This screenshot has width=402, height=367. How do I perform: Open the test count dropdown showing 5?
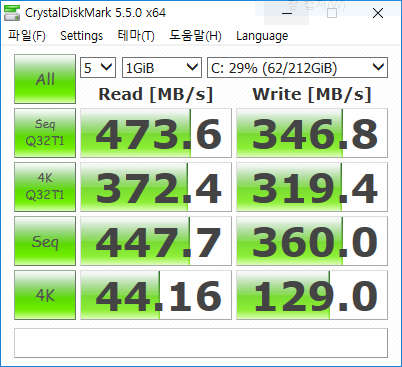coord(98,68)
